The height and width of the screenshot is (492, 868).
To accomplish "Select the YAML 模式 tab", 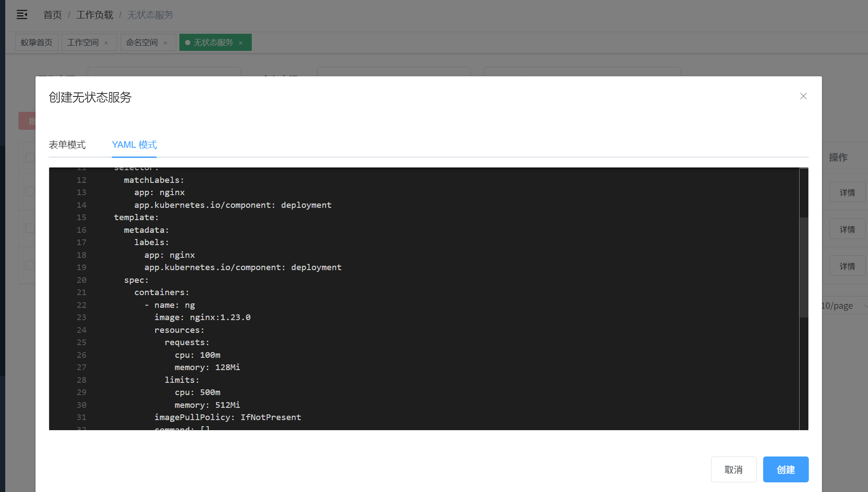I will point(134,145).
